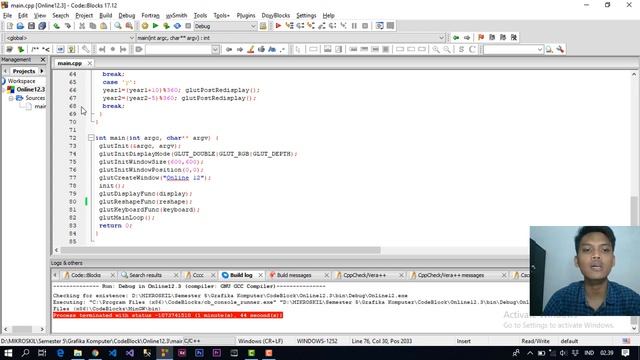The height and width of the screenshot is (360, 640).
Task: Click the Stop debugger icon
Action: click(365, 26)
